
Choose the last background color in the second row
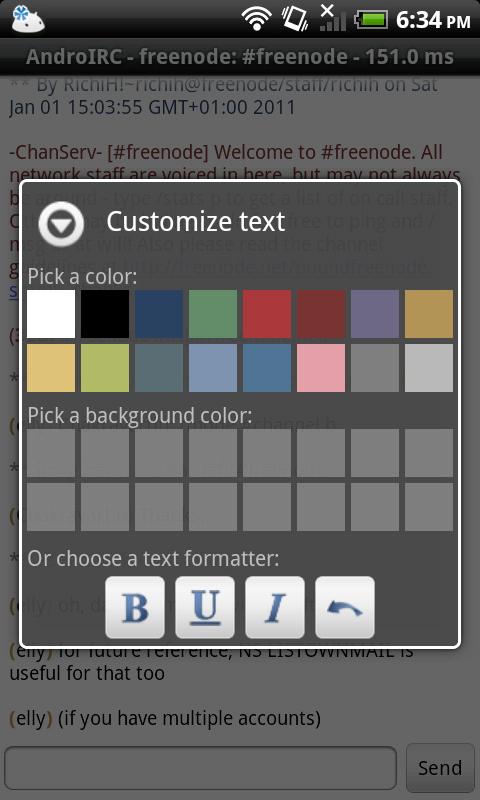(x=429, y=507)
